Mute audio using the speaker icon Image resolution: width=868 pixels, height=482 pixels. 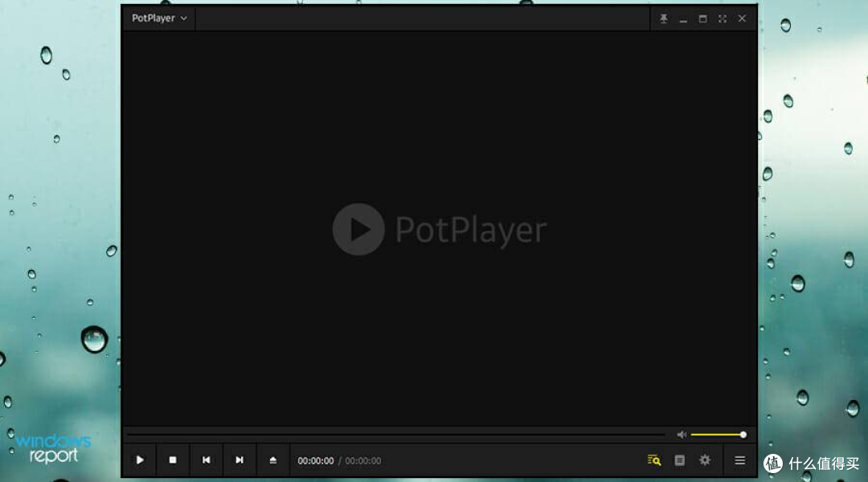click(x=682, y=435)
